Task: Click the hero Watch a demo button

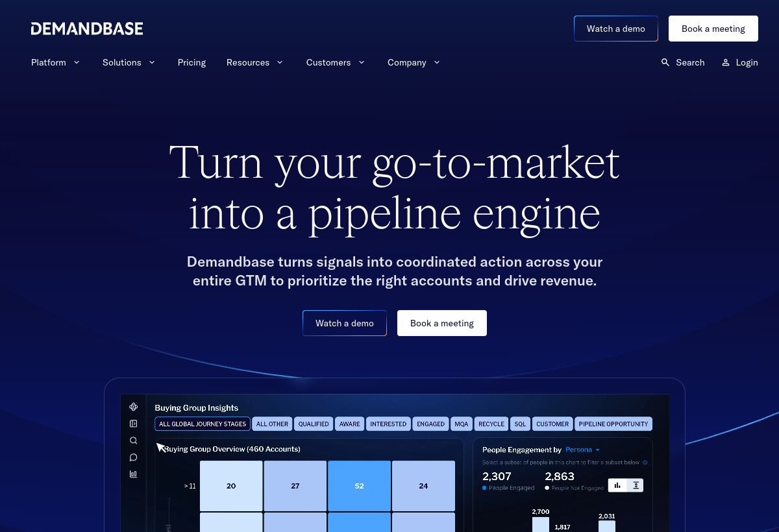Action: tap(345, 323)
